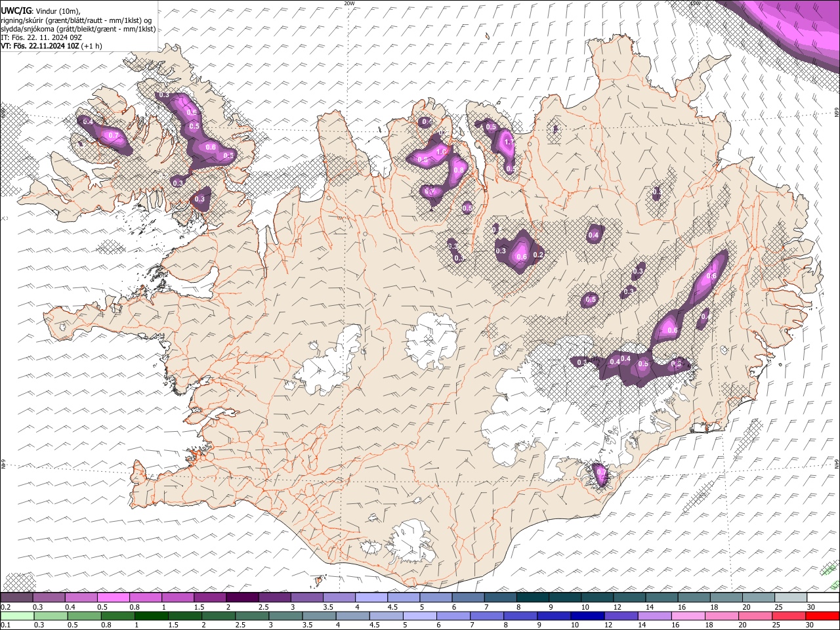Click the periwinkle 5–6 swatch in lower legend
The width and height of the screenshot is (840, 630).
click(419, 616)
